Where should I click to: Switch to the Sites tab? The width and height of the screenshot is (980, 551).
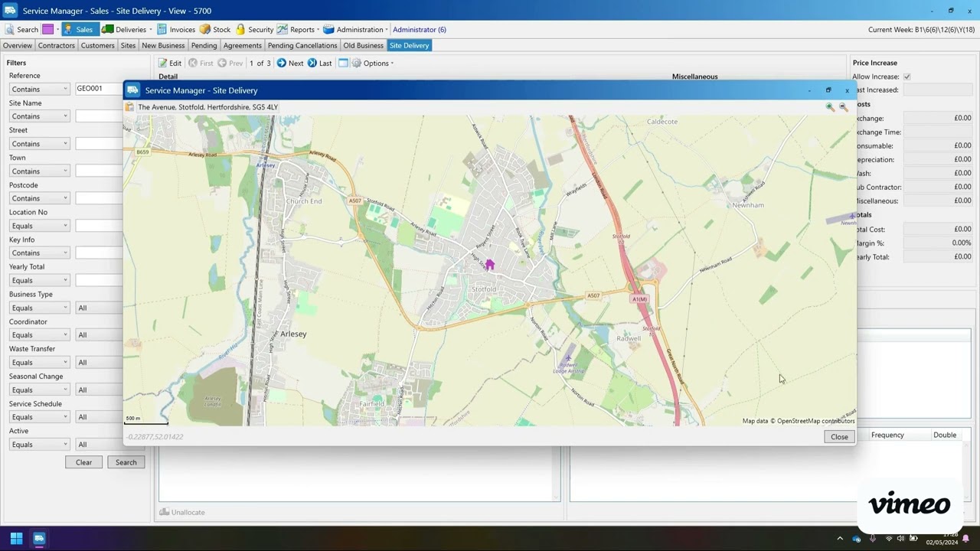(128, 45)
